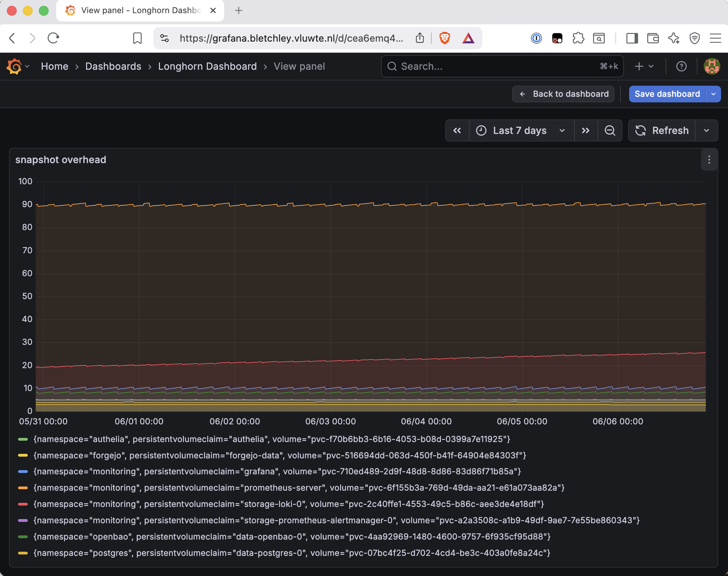This screenshot has height=576, width=728.
Task: Toggle the storage-prometheus-alertmanager-0 series in legend
Action: point(337,520)
